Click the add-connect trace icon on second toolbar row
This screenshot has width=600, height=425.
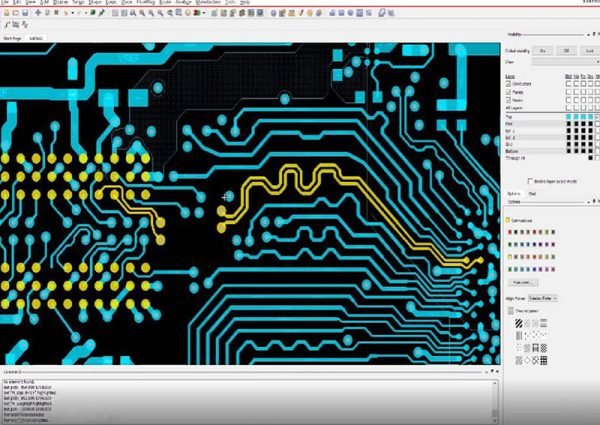[7, 24]
